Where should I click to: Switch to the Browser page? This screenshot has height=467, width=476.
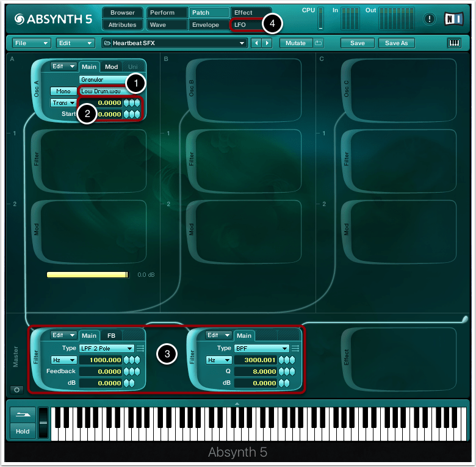tap(122, 13)
